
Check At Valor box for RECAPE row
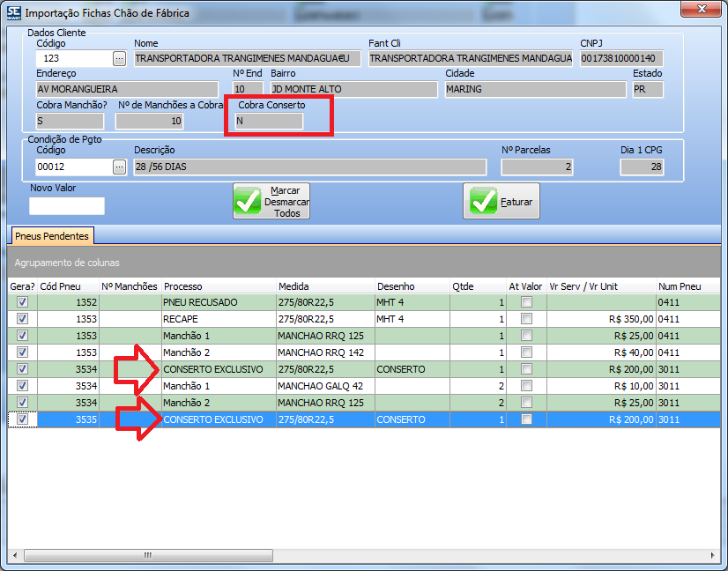coord(526,319)
